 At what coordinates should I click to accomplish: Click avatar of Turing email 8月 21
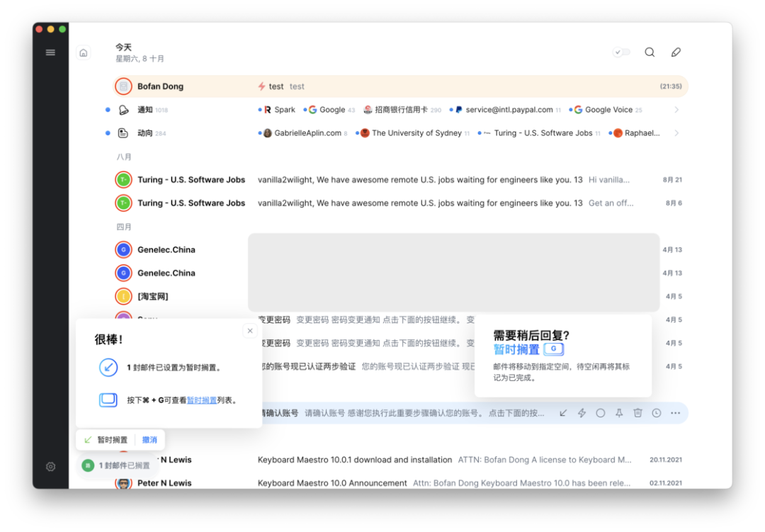pos(123,180)
